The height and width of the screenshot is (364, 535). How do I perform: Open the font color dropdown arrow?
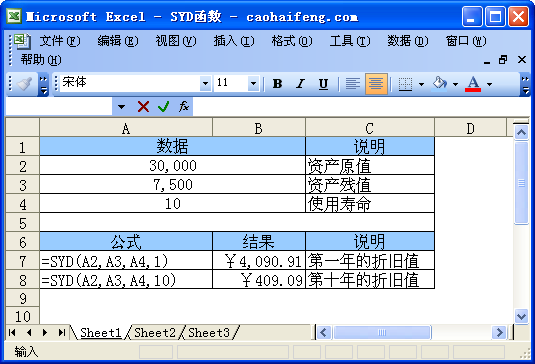click(x=490, y=84)
